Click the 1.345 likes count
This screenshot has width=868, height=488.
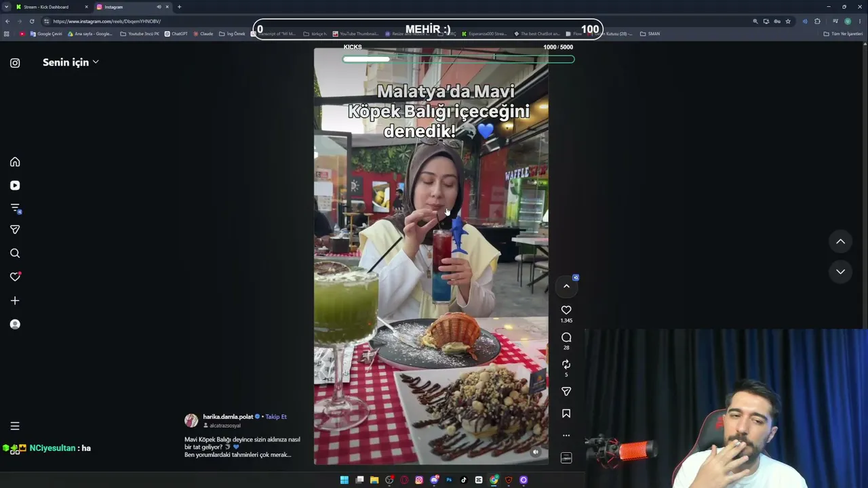point(566,321)
